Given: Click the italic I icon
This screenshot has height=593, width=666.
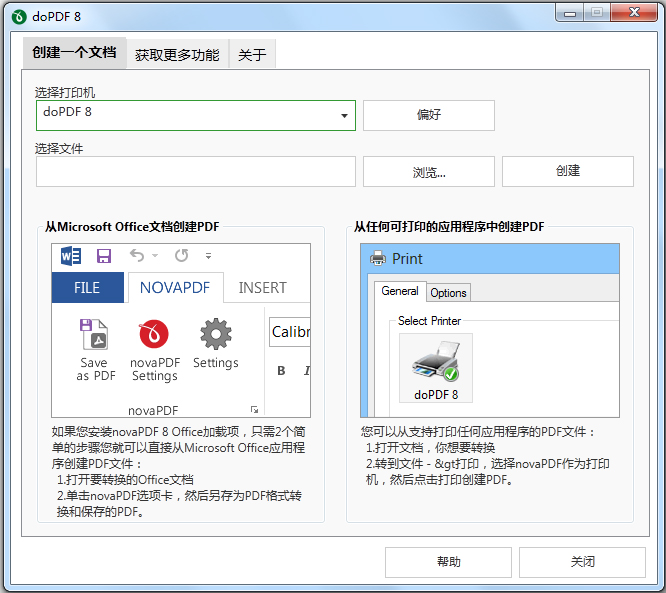Looking at the screenshot, I should pyautogui.click(x=307, y=371).
